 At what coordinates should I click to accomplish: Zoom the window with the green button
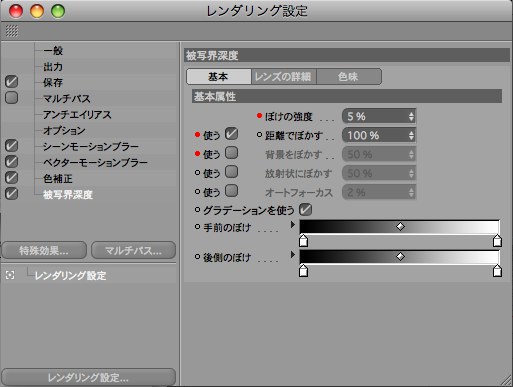coord(58,11)
